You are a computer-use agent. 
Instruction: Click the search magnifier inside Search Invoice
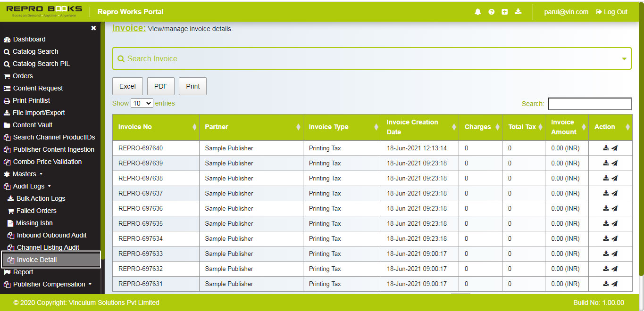pos(121,58)
